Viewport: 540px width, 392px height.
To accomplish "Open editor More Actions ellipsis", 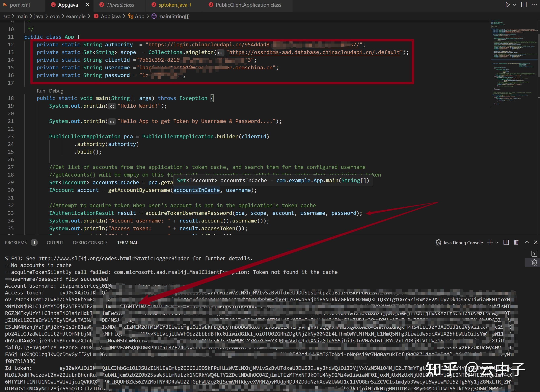I will pyautogui.click(x=534, y=5).
